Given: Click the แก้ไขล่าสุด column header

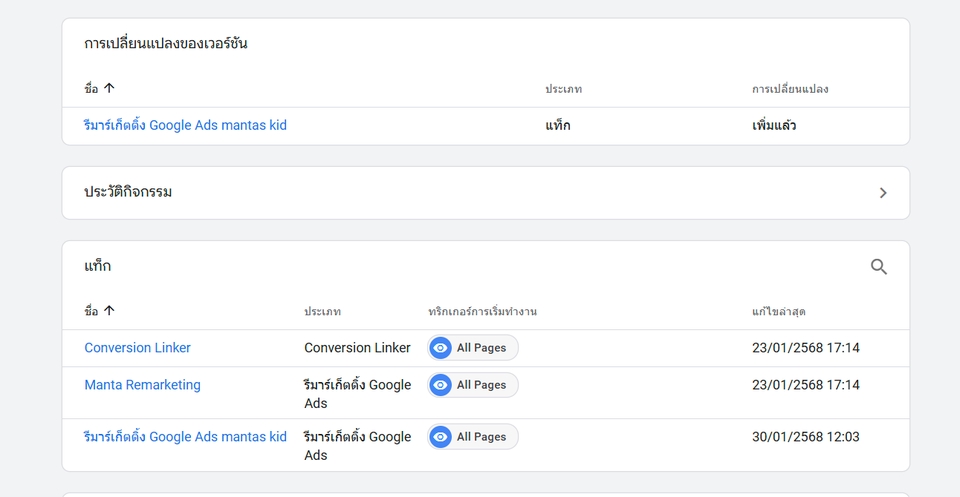Looking at the screenshot, I should point(779,312).
